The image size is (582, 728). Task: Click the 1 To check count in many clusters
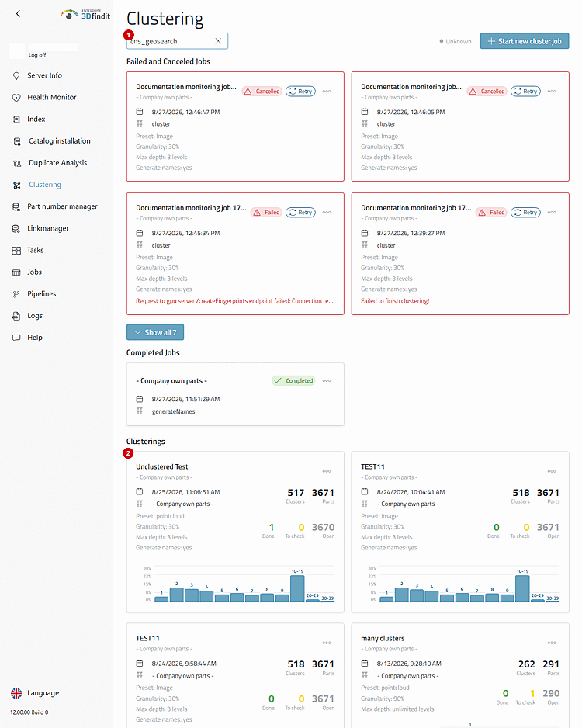532,694
